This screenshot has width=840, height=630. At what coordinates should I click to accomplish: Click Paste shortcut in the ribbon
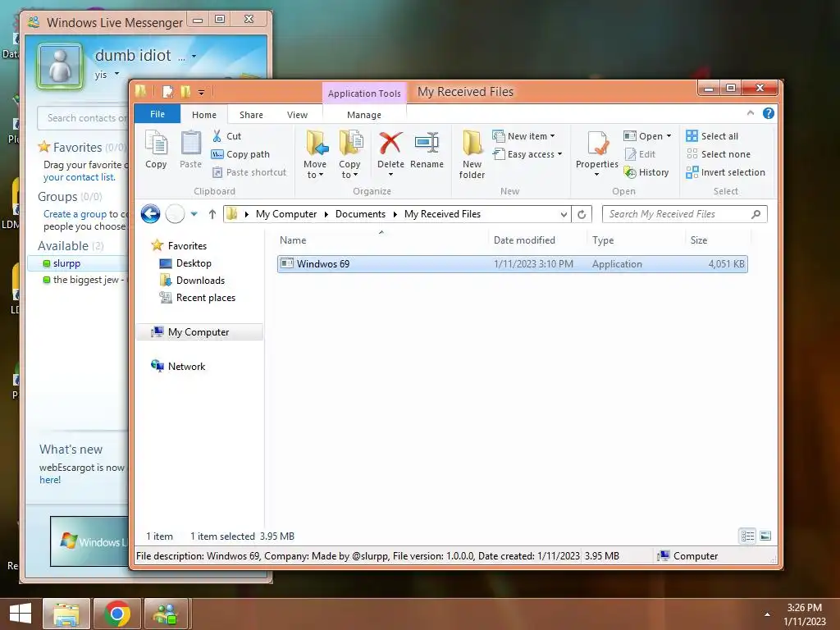pyautogui.click(x=249, y=172)
